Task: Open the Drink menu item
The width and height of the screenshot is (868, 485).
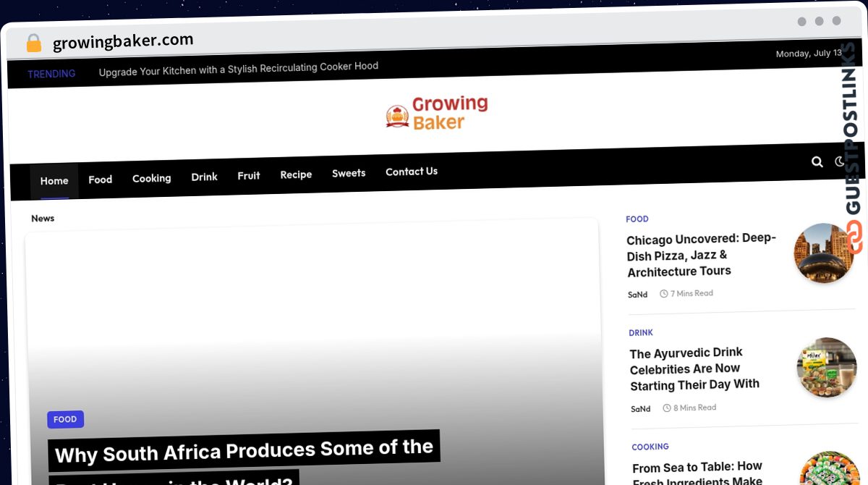Action: (205, 177)
